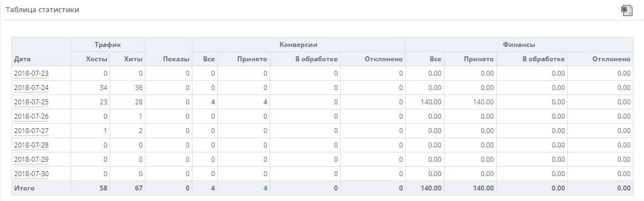Image resolution: width=644 pixels, height=201 pixels.
Task: Open date link 2018-07-24
Action: 31,88
